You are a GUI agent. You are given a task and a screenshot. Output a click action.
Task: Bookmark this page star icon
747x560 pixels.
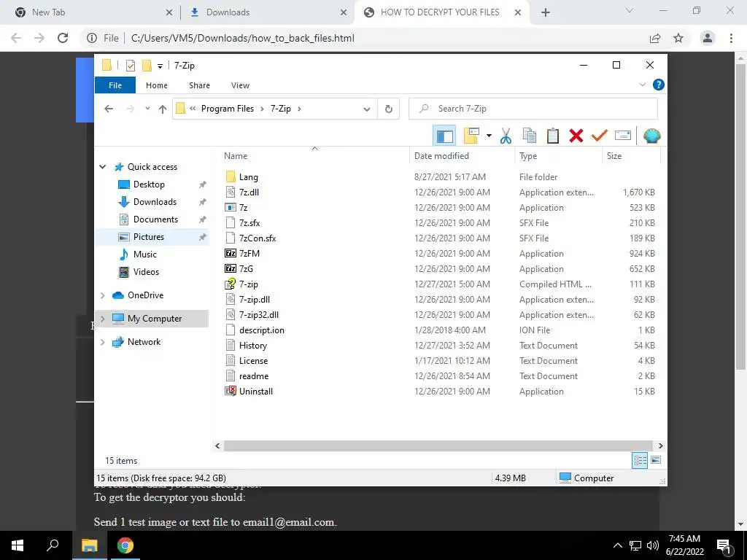click(678, 38)
